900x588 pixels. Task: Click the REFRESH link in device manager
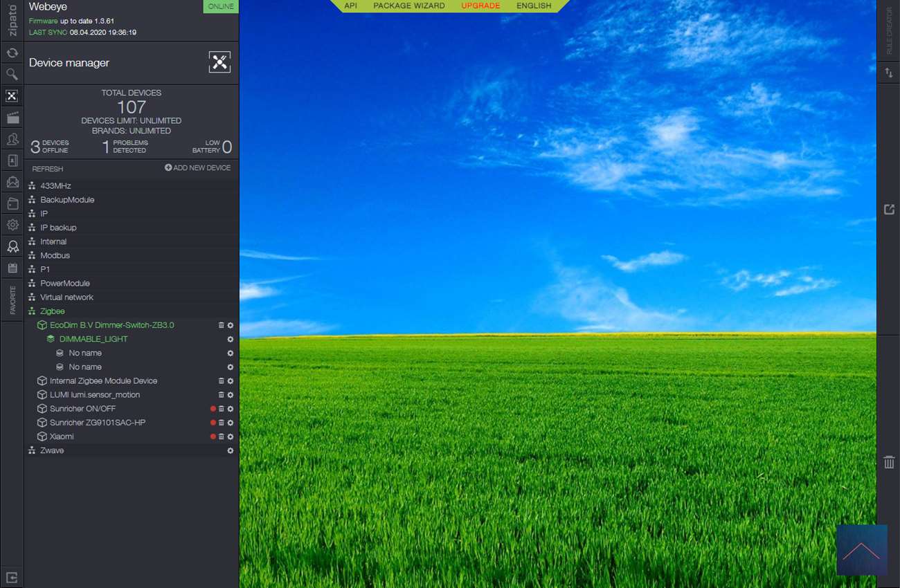pyautogui.click(x=47, y=169)
